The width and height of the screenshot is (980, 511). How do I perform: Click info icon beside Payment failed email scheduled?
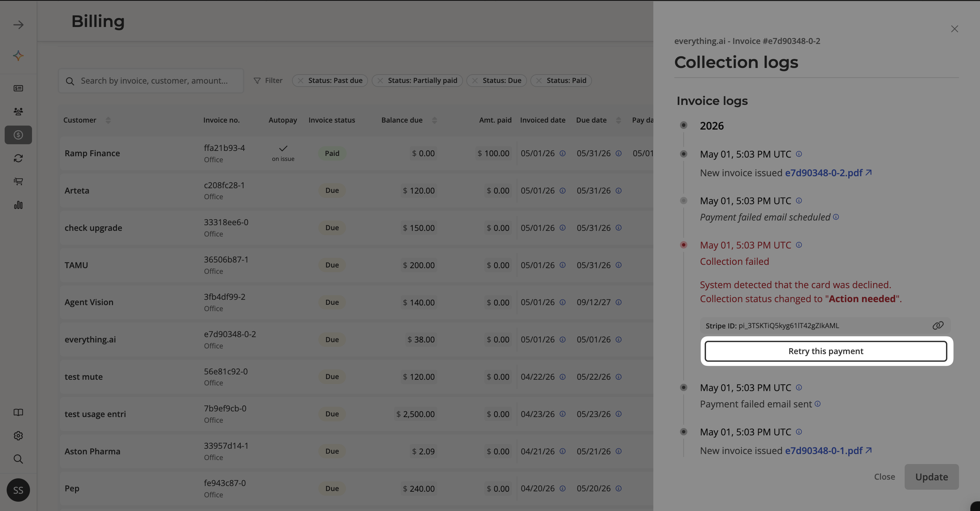(836, 217)
